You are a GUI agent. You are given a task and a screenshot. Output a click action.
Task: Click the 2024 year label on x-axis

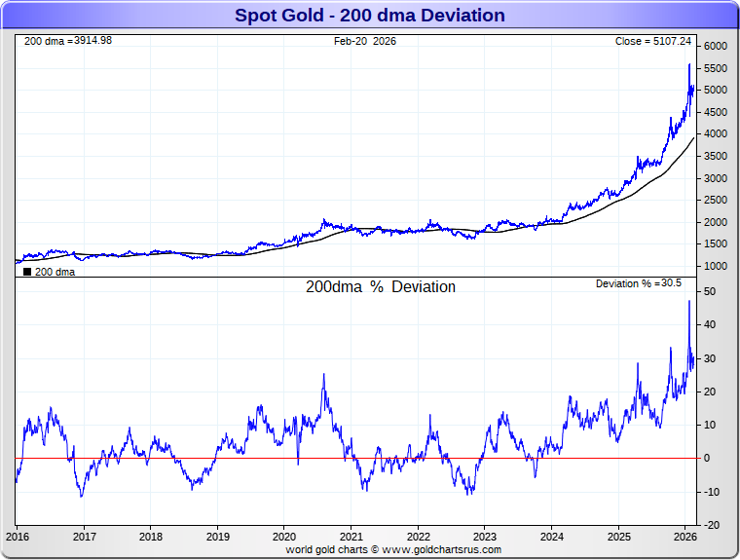point(552,537)
